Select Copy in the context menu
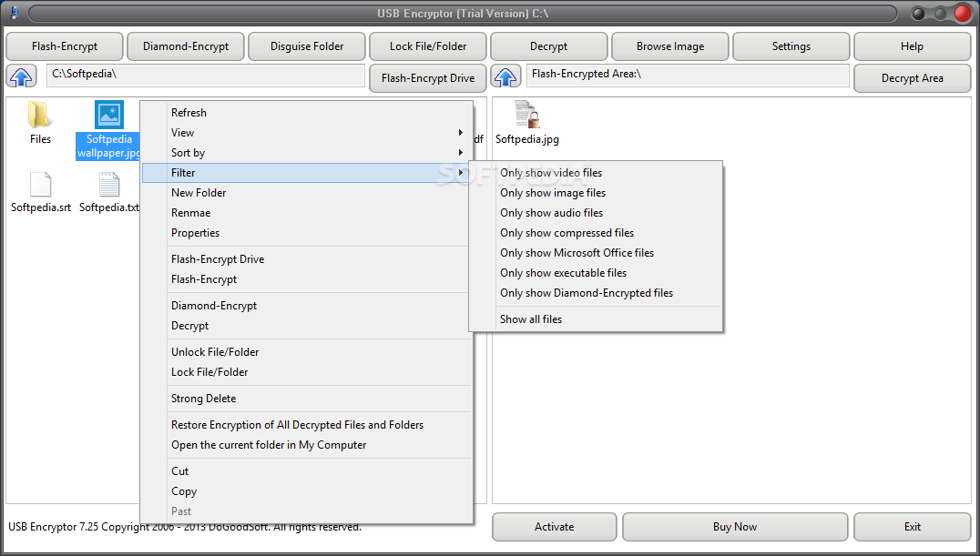 306,490
